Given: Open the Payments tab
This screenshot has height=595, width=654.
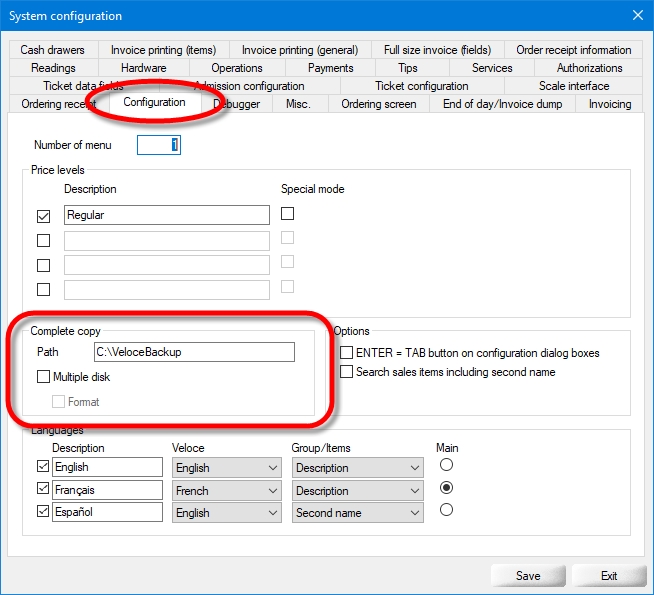Looking at the screenshot, I should (330, 68).
